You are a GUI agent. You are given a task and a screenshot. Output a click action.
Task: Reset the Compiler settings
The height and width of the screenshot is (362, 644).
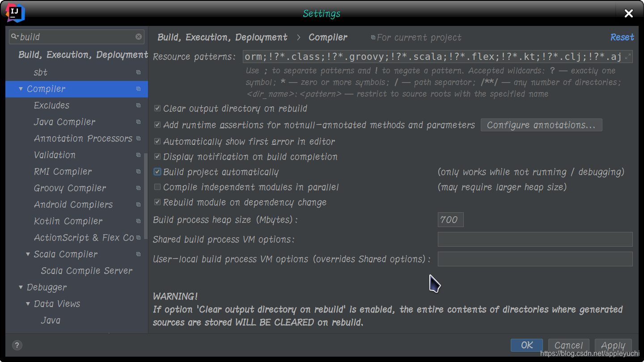(x=622, y=38)
